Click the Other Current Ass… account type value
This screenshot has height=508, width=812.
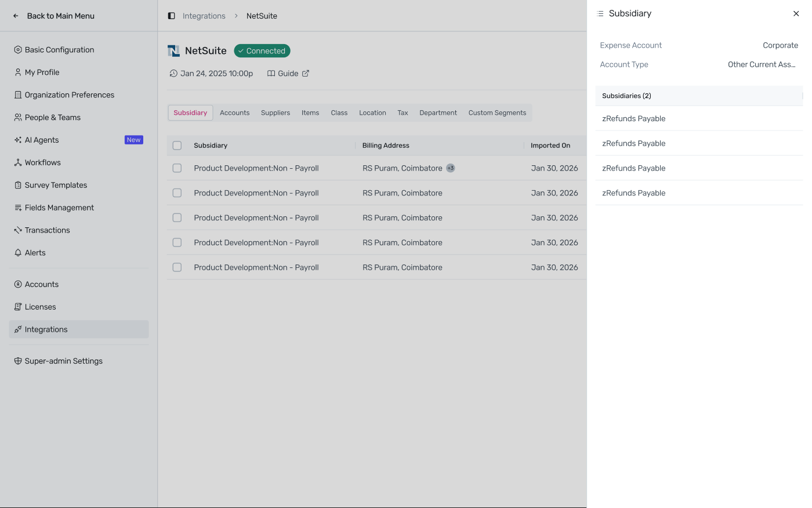(762, 64)
